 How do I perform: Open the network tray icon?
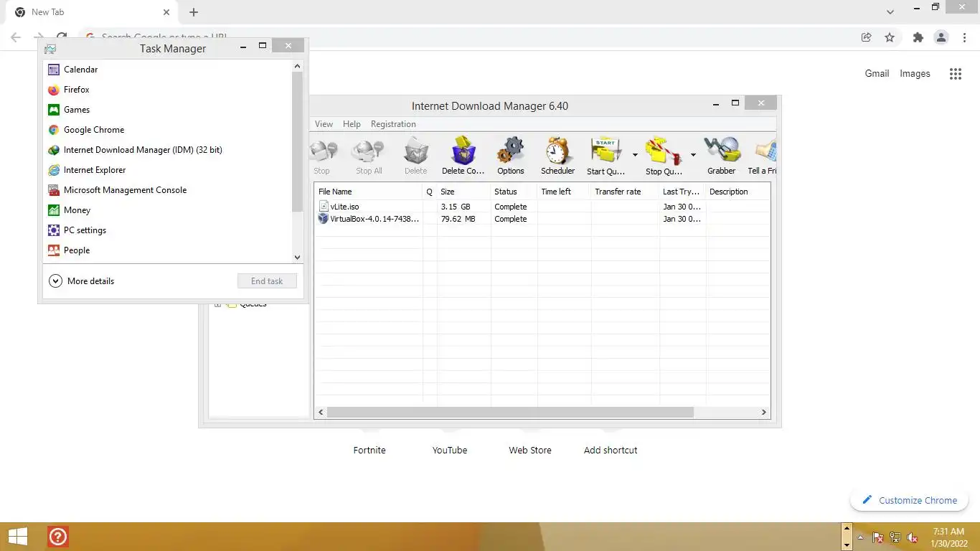pyautogui.click(x=895, y=537)
